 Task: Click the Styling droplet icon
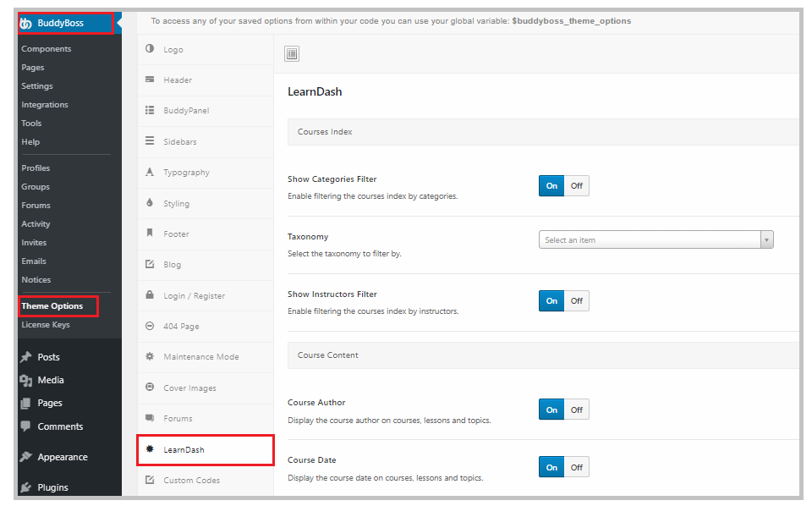pos(150,203)
